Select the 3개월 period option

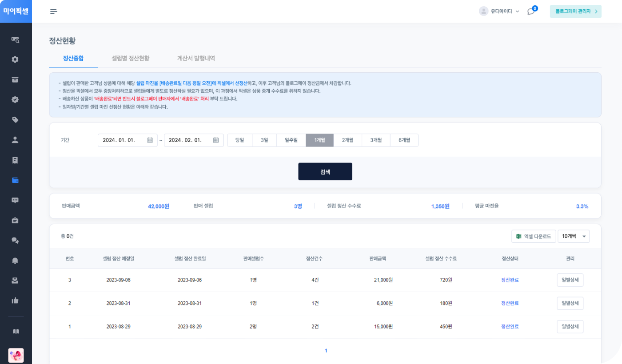click(x=376, y=140)
